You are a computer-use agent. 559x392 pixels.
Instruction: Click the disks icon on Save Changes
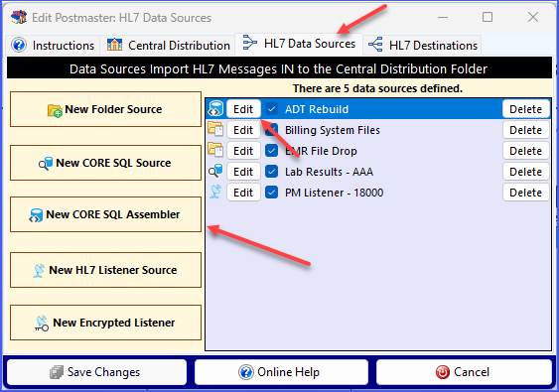(x=57, y=372)
